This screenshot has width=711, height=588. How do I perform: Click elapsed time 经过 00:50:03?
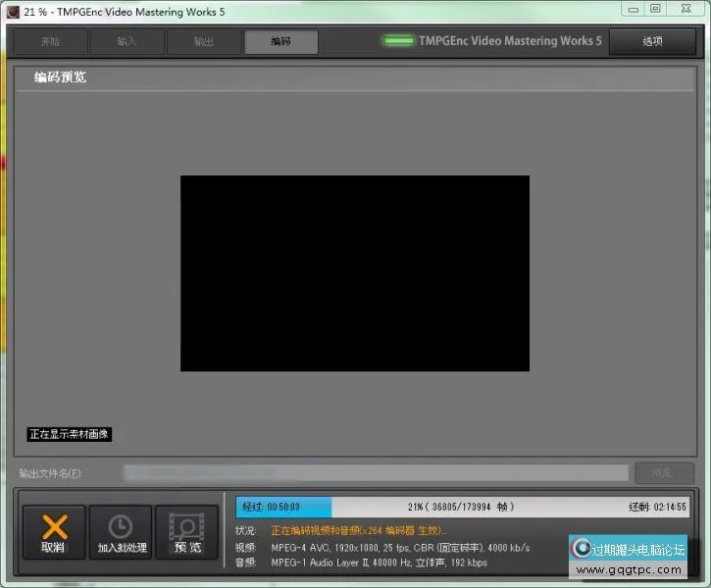point(271,507)
